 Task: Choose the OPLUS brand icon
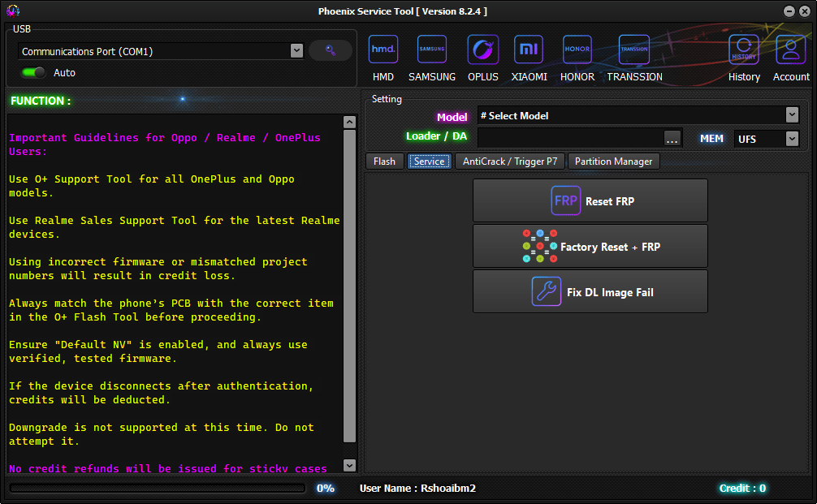[x=483, y=50]
